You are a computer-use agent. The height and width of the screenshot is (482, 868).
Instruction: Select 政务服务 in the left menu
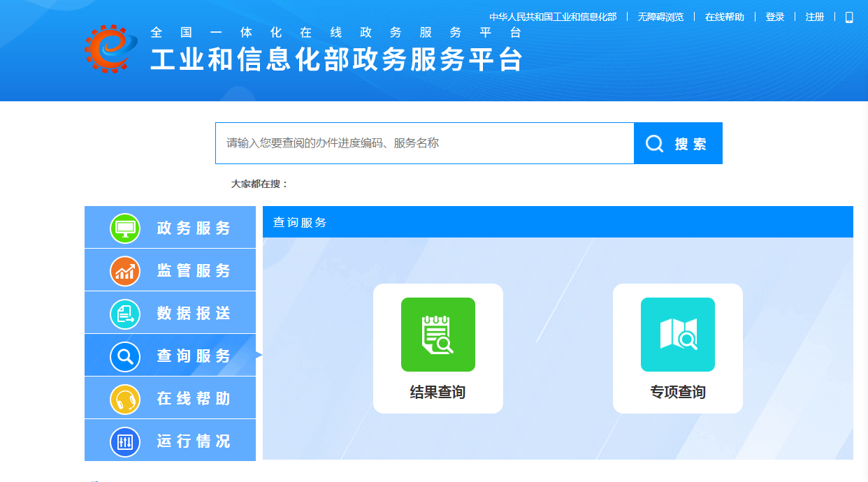170,228
